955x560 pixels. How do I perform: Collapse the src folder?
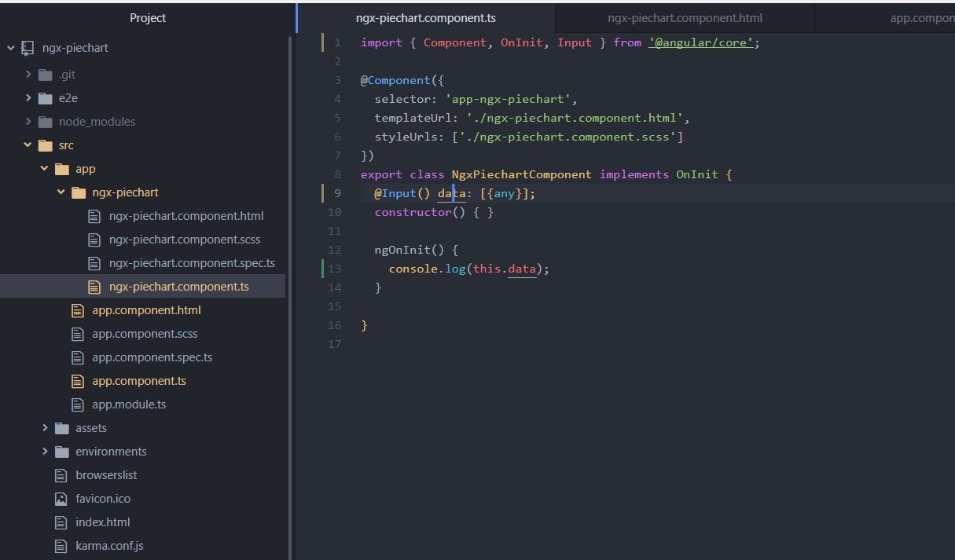click(28, 145)
